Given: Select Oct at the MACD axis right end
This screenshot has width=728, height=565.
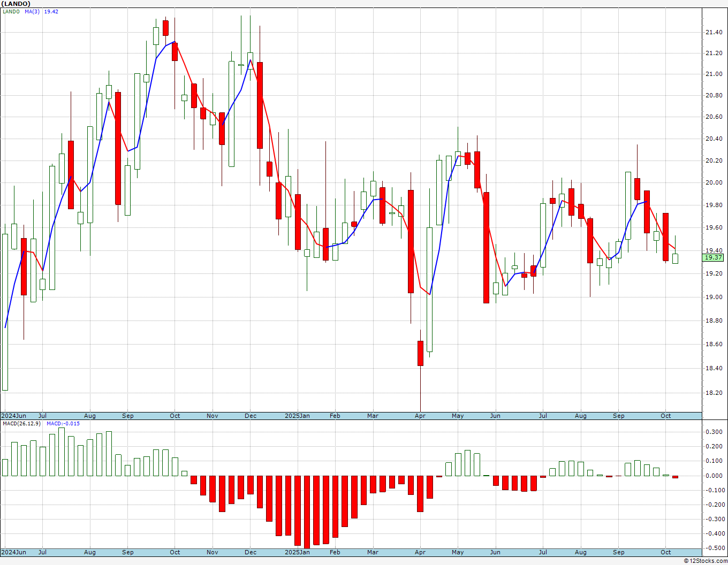Looking at the screenshot, I should point(666,552).
